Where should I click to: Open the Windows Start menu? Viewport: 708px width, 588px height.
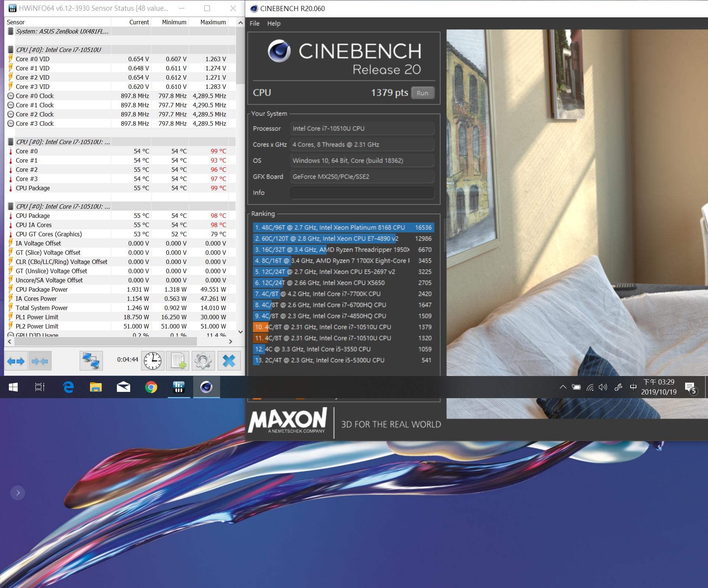[x=13, y=387]
